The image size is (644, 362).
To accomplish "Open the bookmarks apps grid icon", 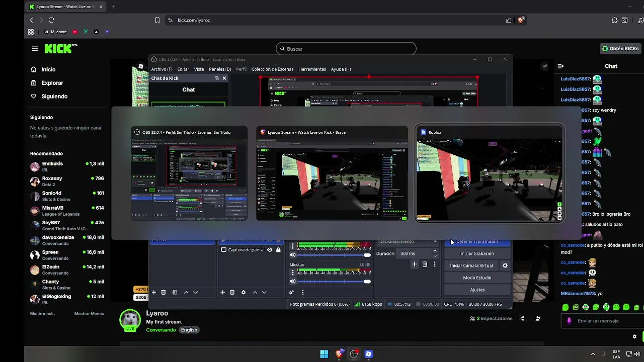I will pyautogui.click(x=31, y=32).
